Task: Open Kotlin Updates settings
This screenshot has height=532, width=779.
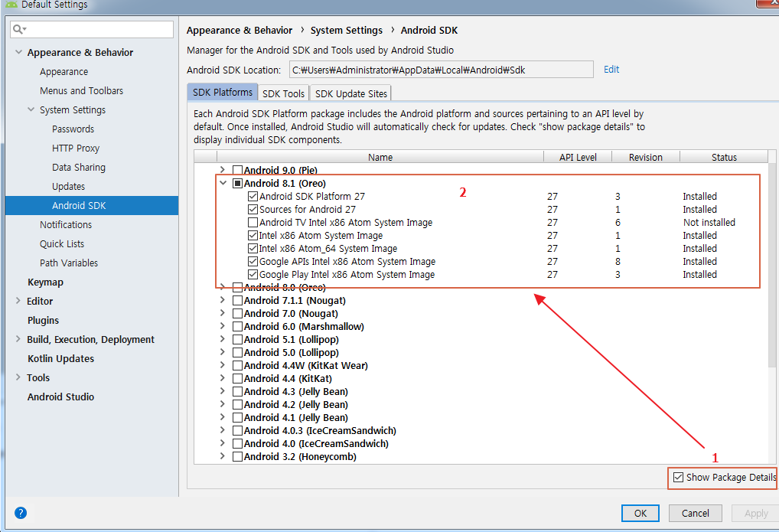Action: point(60,358)
